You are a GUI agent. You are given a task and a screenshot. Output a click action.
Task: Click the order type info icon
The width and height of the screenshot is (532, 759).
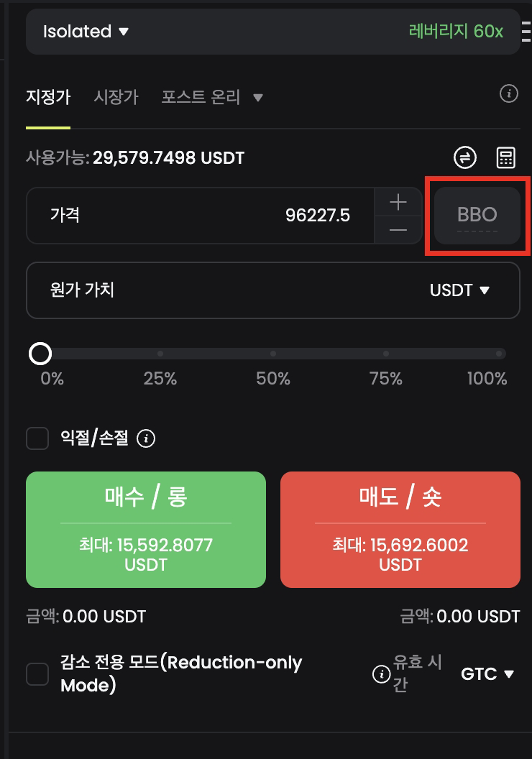(509, 93)
